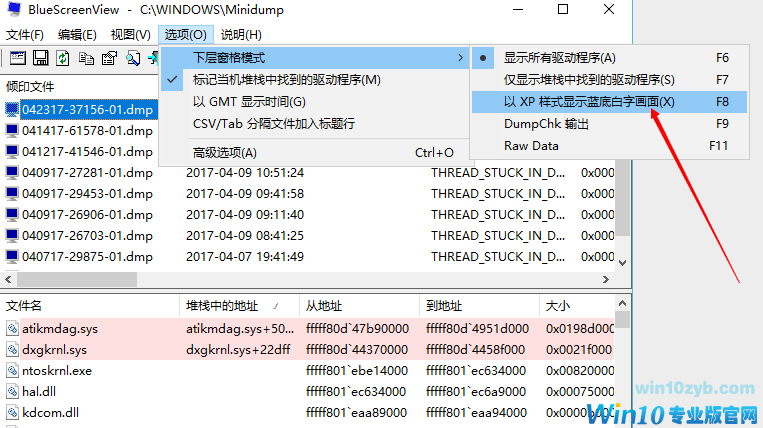Open the 说明(H) menu

tap(241, 35)
